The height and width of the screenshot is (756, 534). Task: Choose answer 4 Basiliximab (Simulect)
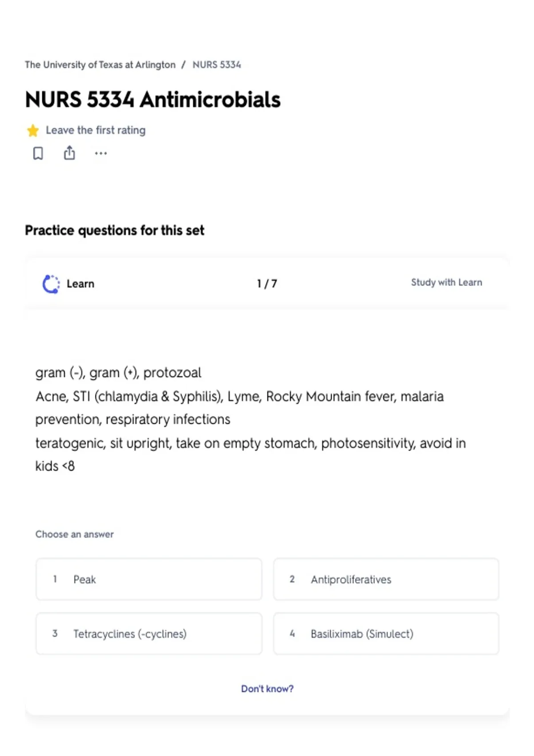[386, 634]
